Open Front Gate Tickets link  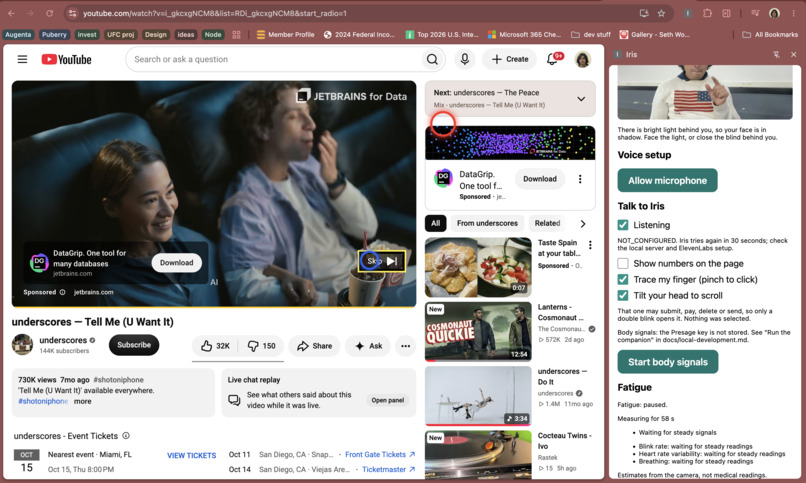pyautogui.click(x=380, y=455)
